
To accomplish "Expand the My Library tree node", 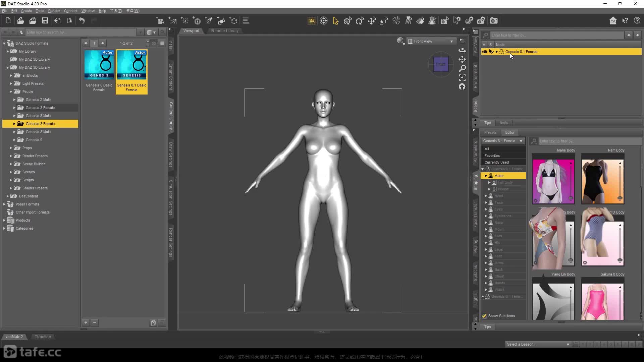I will pyautogui.click(x=7, y=51).
